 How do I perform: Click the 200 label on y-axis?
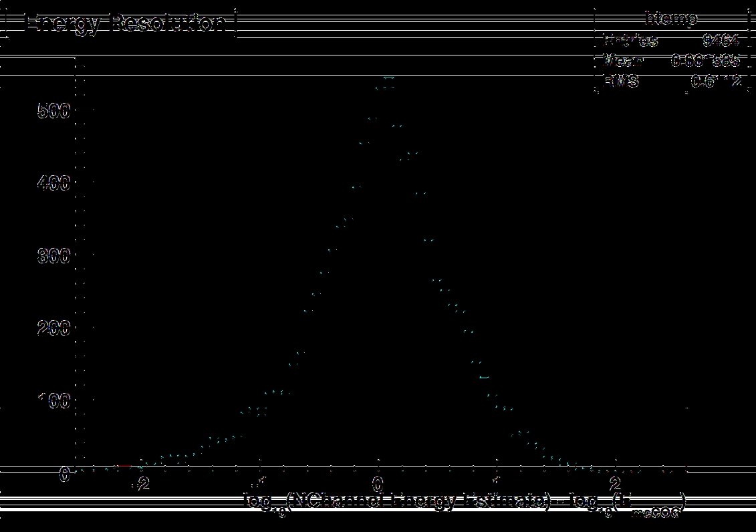53,328
